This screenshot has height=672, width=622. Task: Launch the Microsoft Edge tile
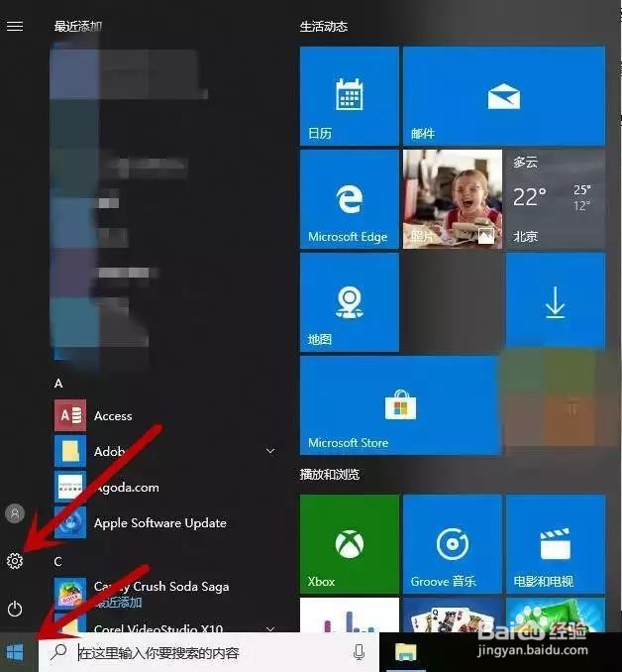click(x=349, y=199)
